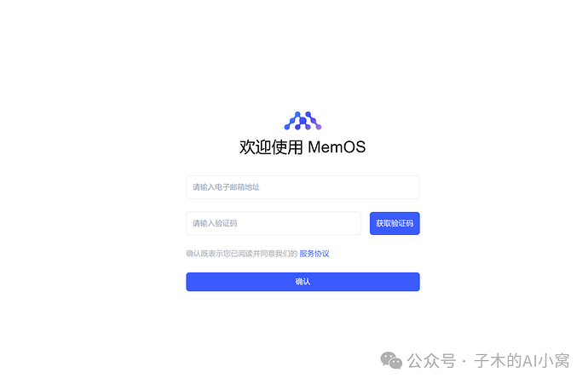Viewport: 588px width, 384px height.
Task: Click the purple dot of the MemOS logo
Action: pos(319,127)
